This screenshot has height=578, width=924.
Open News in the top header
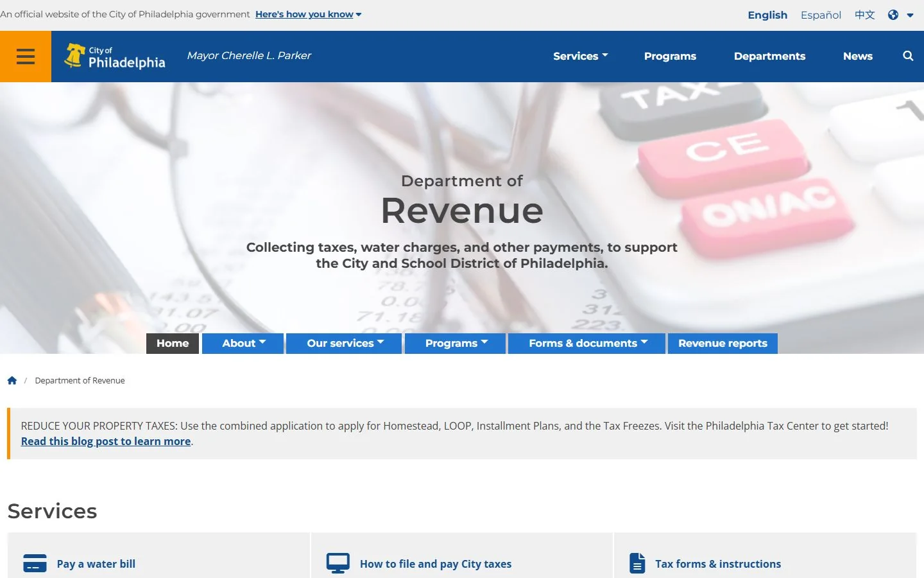point(858,56)
